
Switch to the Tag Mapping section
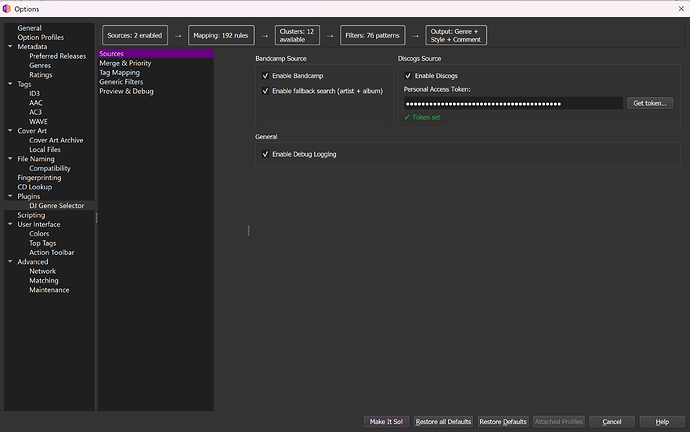click(x=119, y=73)
